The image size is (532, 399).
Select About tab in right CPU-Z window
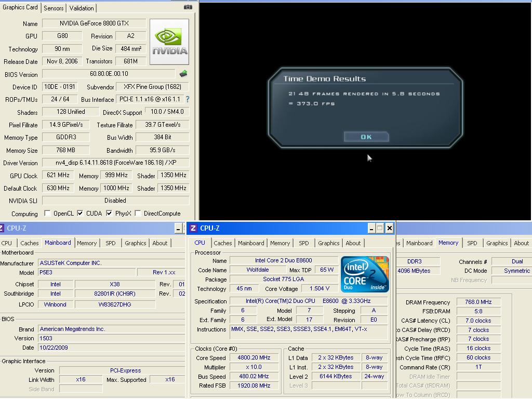[x=522, y=243]
